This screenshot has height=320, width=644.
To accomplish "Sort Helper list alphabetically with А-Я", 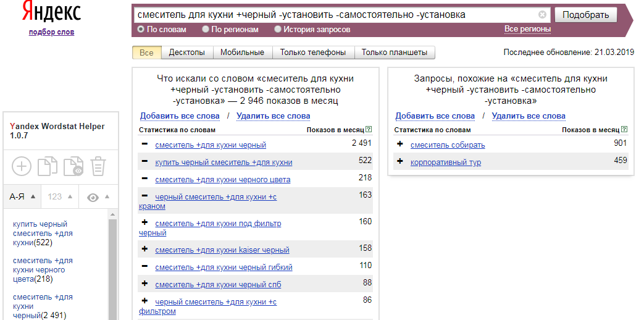I will tap(22, 197).
